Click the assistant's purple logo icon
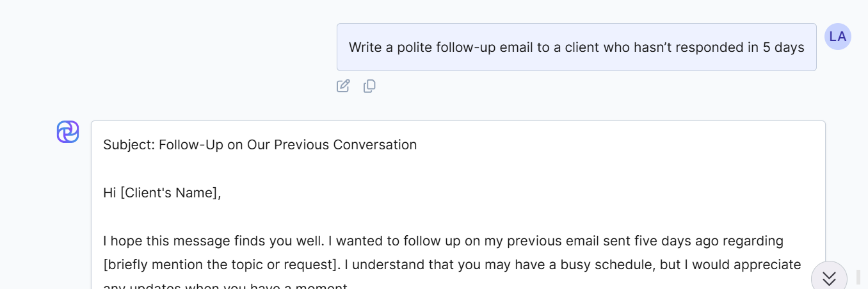 pyautogui.click(x=68, y=132)
